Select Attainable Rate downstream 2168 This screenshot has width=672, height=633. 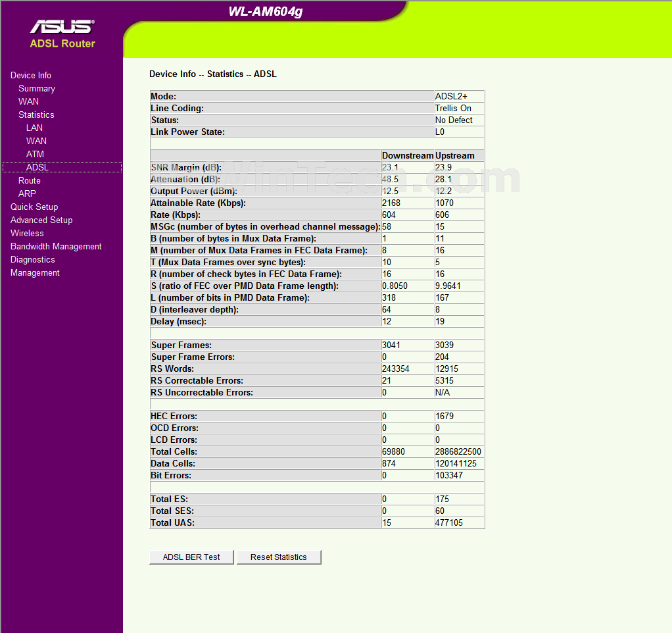[x=391, y=203]
